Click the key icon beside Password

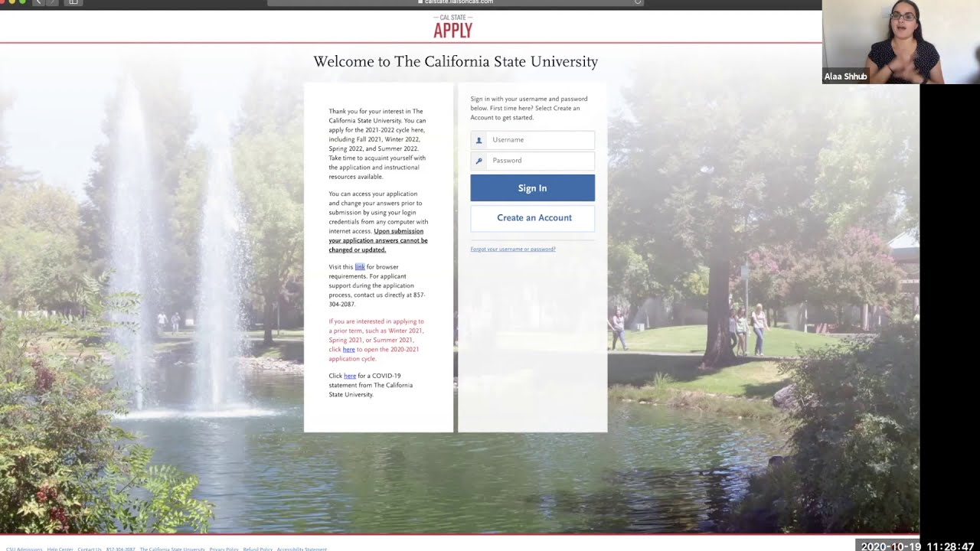[479, 161]
